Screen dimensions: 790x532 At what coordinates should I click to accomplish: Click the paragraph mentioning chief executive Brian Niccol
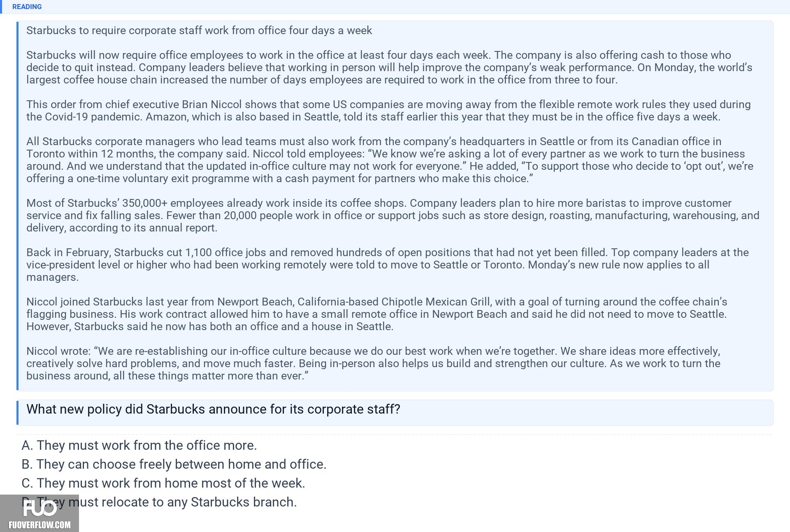[x=388, y=111]
